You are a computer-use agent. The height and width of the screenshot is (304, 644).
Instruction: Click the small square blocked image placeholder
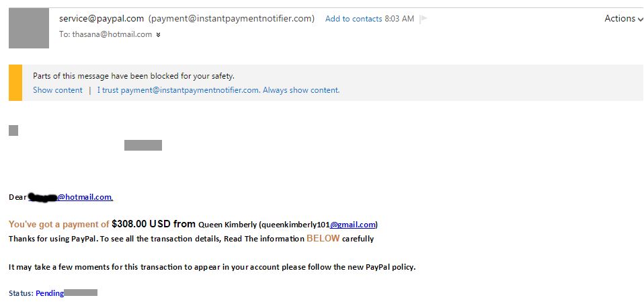(x=13, y=130)
